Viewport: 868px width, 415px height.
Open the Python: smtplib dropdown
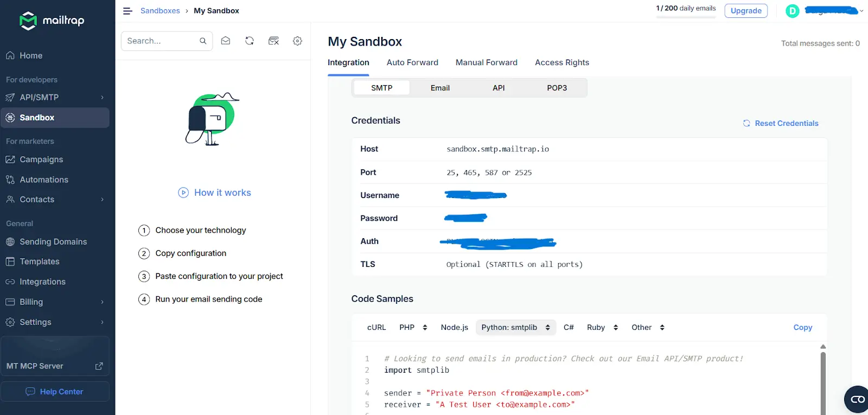516,327
